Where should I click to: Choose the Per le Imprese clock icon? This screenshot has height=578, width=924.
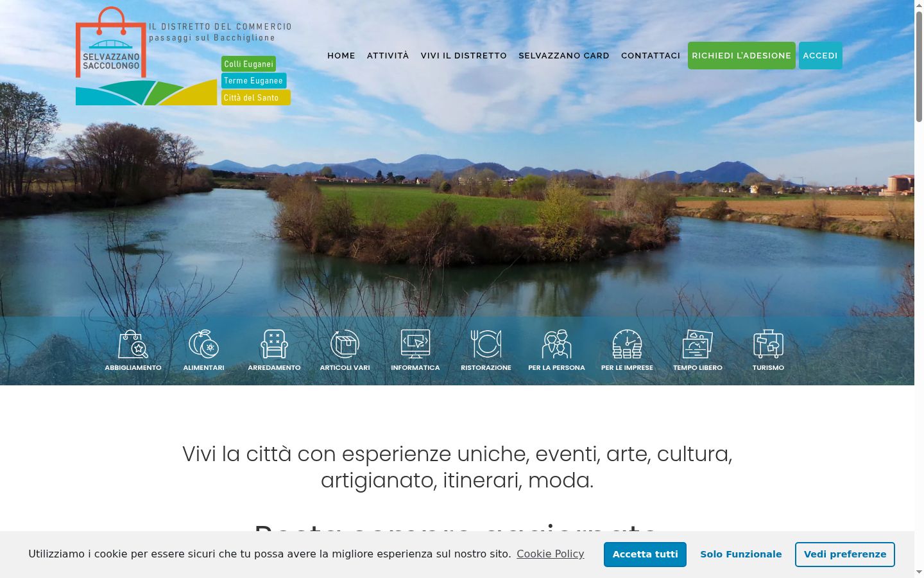tap(628, 344)
